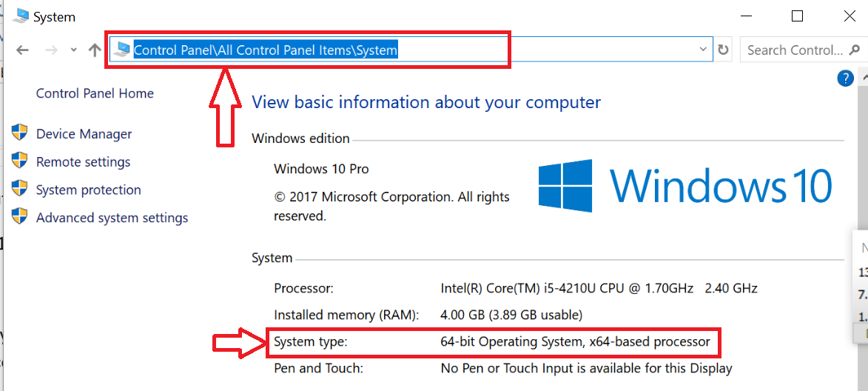The image size is (868, 391).
Task: Select the 64-bit Operating System value
Action: [x=575, y=342]
